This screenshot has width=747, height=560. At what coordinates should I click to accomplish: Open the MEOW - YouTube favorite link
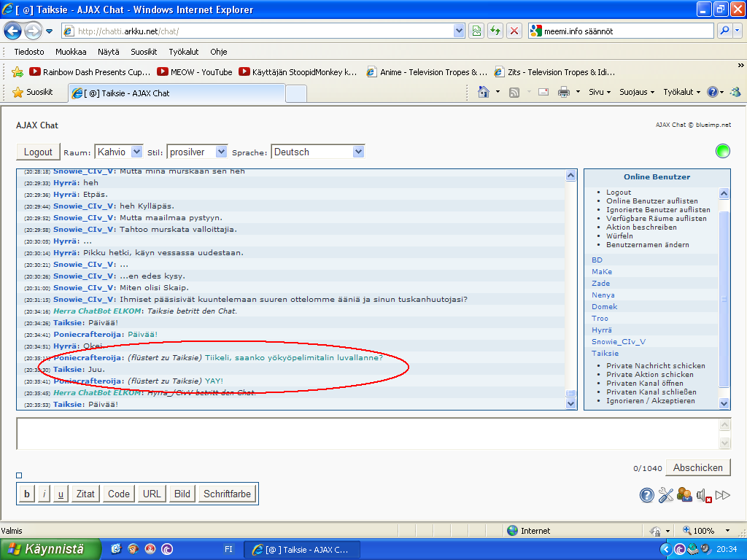[x=195, y=72]
